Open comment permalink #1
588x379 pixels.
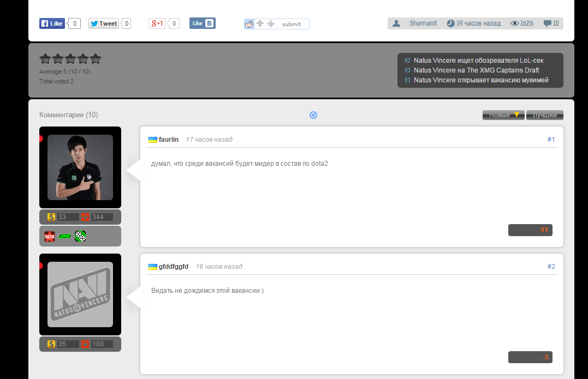[x=551, y=139]
